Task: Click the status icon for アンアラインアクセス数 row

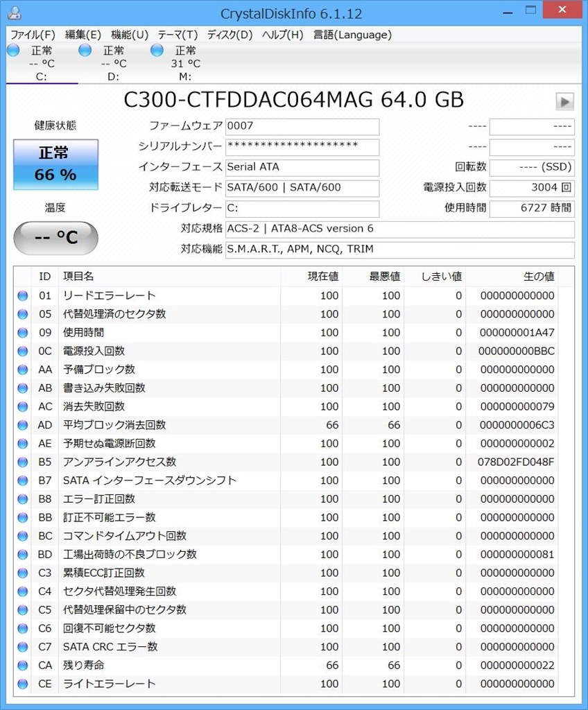Action: point(23,462)
